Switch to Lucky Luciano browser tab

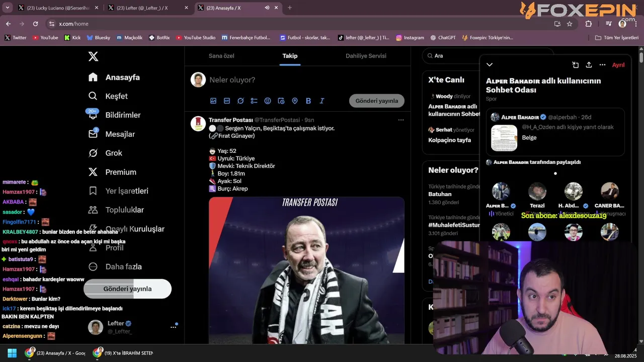click(58, 8)
